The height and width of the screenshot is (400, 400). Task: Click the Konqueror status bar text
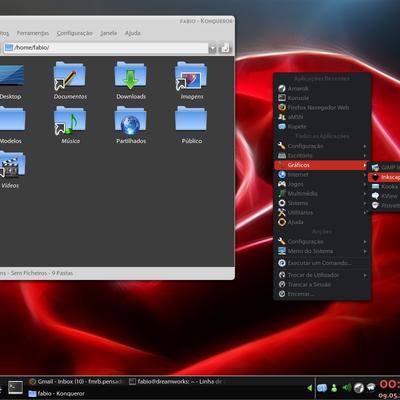[x=37, y=273]
